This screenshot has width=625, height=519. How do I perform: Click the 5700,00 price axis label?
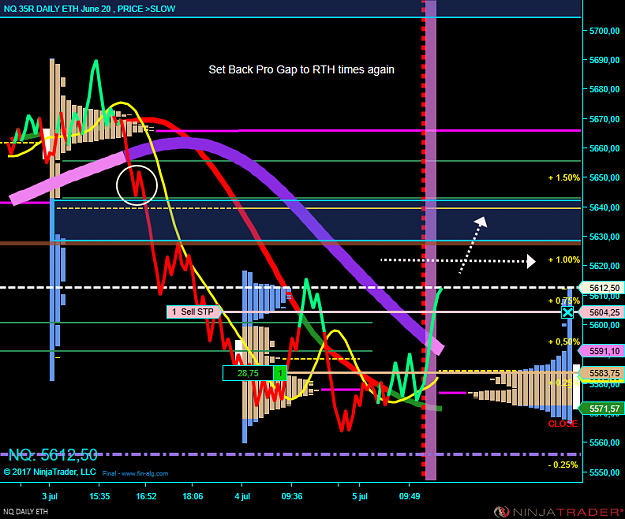pos(604,31)
